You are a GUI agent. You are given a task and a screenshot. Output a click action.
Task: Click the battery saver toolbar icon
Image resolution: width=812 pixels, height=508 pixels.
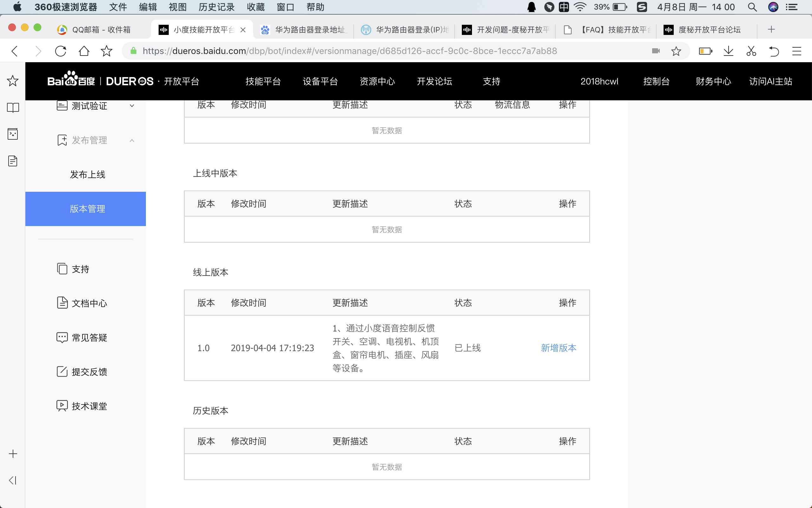(x=705, y=51)
